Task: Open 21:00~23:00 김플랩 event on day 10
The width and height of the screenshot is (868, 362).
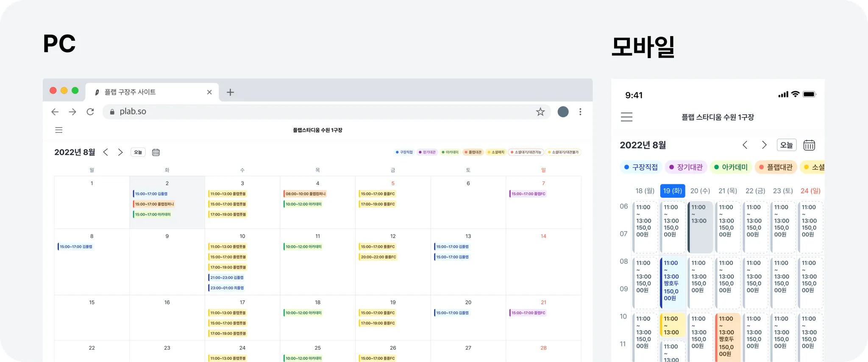Action: click(227, 278)
